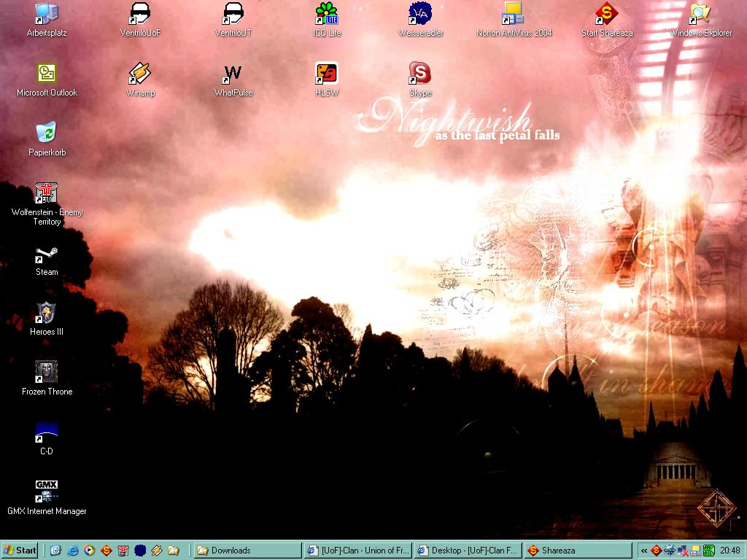Click the Shareaza system tray icon
The height and width of the screenshot is (560, 747).
pyautogui.click(x=656, y=551)
